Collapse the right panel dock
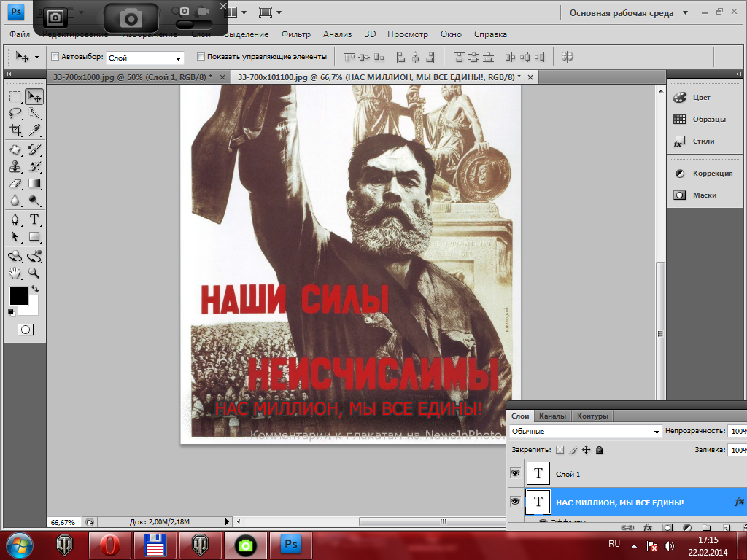747x560 pixels. coord(738,74)
